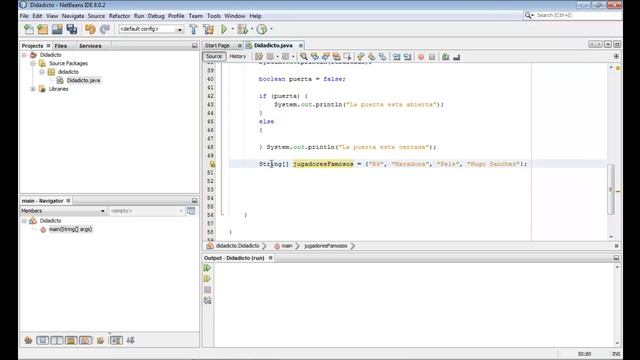Screen dimensions: 640x360
Task: Expand the Libraries tree node
Action: click(33, 89)
